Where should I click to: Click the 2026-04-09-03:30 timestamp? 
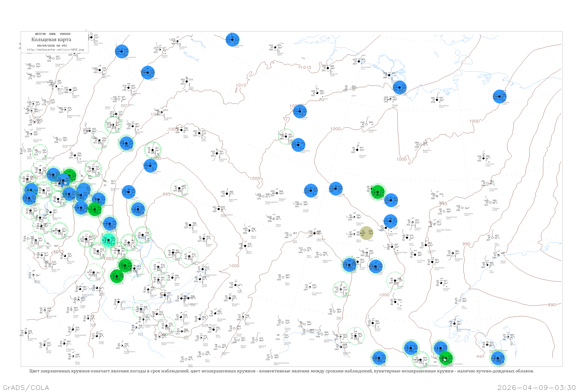pyautogui.click(x=536, y=387)
